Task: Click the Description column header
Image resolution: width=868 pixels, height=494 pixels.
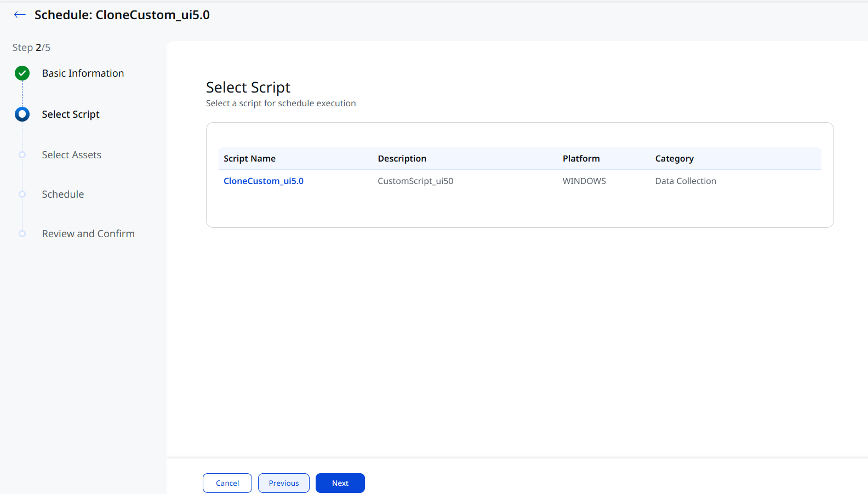Action: (x=402, y=159)
